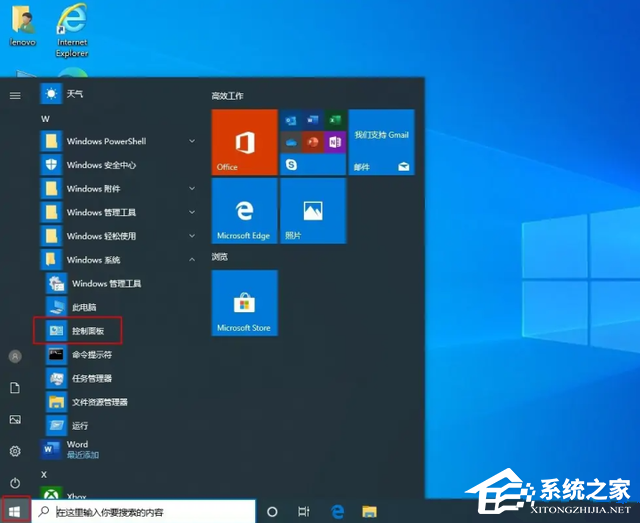Open the Microsoft Edge tile
Viewport: 640px width, 523px height.
pyautogui.click(x=244, y=211)
